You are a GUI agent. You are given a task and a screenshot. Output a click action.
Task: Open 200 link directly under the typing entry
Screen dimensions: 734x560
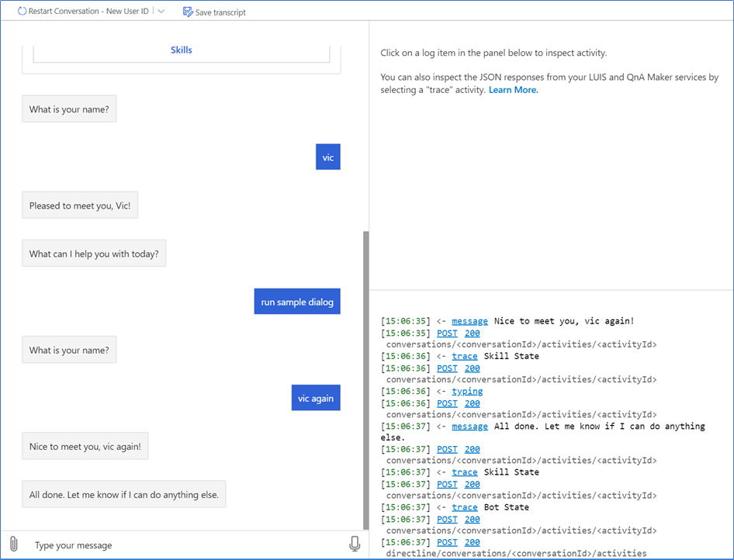(473, 403)
